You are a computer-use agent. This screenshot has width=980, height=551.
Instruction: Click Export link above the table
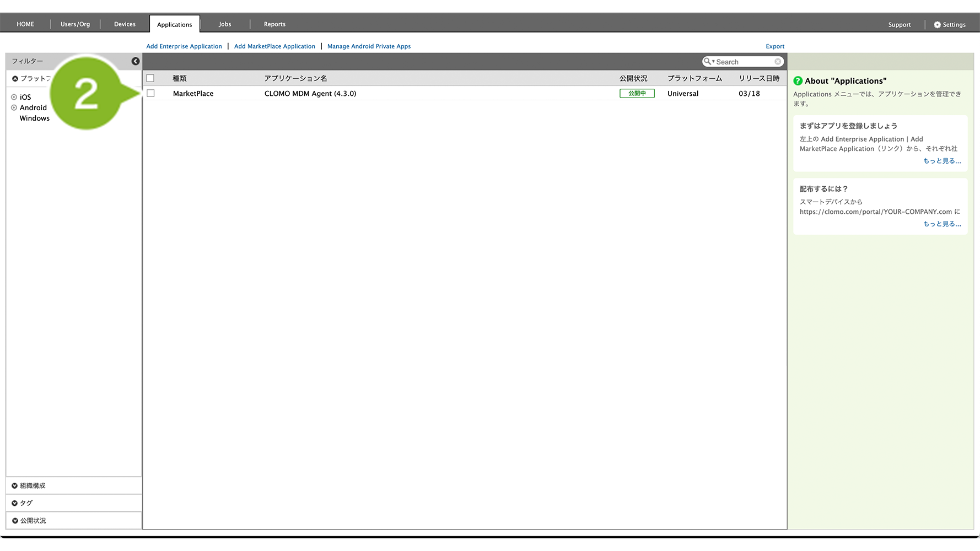click(x=774, y=46)
